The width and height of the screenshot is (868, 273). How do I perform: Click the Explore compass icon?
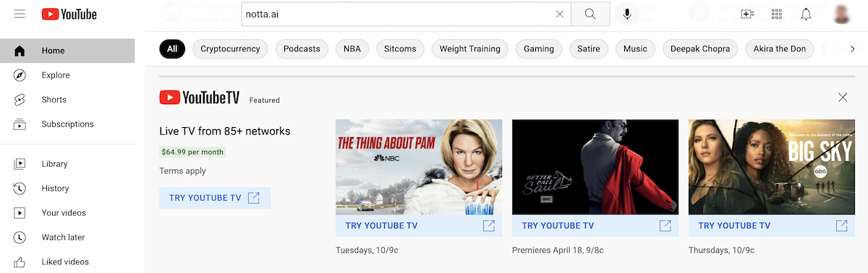pos(20,75)
